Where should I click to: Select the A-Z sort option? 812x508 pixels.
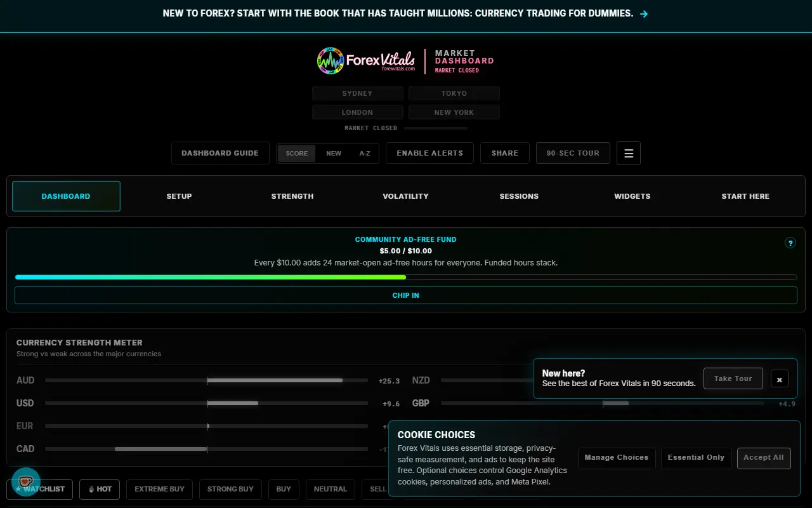click(x=365, y=153)
